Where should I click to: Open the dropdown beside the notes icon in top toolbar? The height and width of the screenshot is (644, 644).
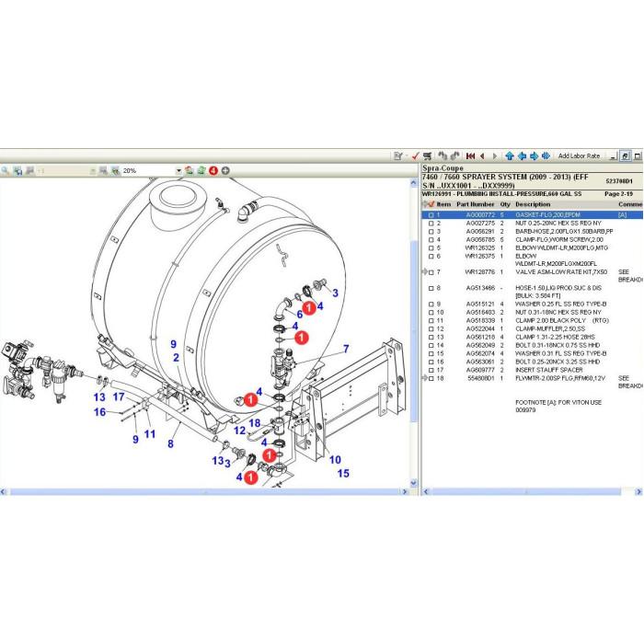tap(406, 156)
